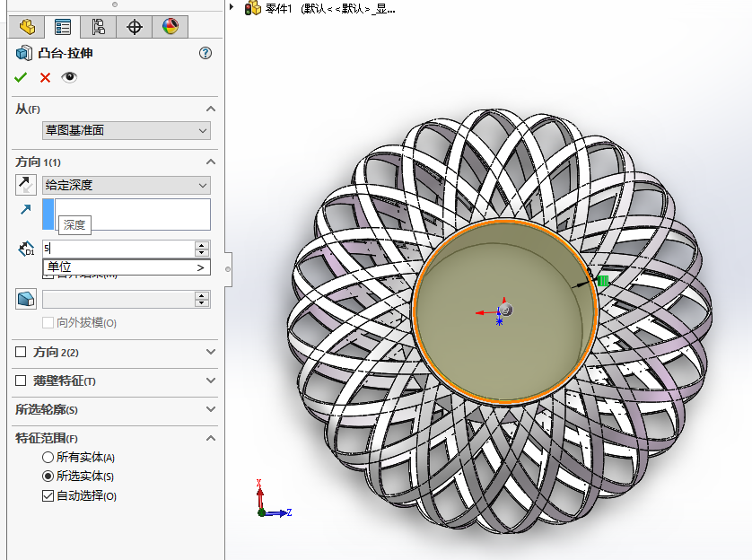The image size is (752, 560).
Task: Open the DimXpertManager tab
Action: [135, 27]
